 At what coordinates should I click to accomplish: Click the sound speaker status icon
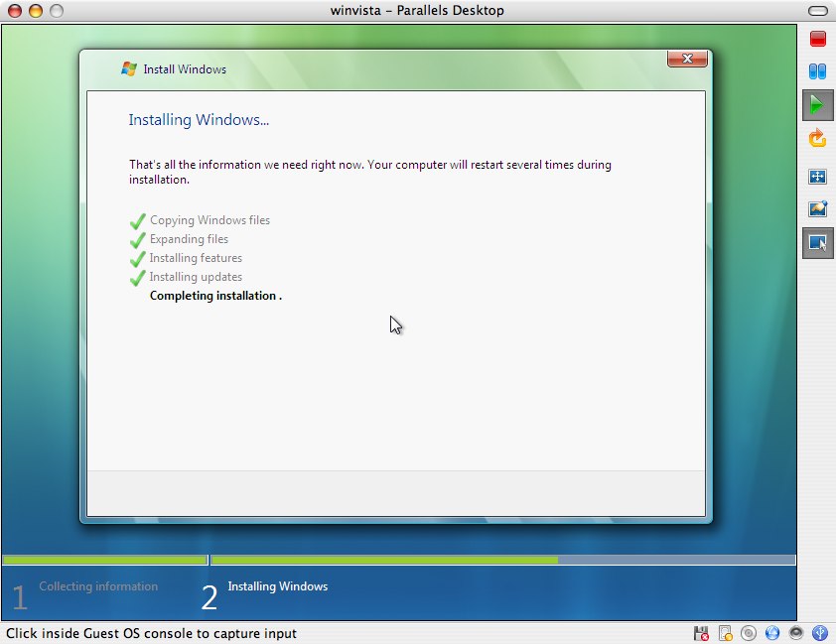click(x=796, y=633)
